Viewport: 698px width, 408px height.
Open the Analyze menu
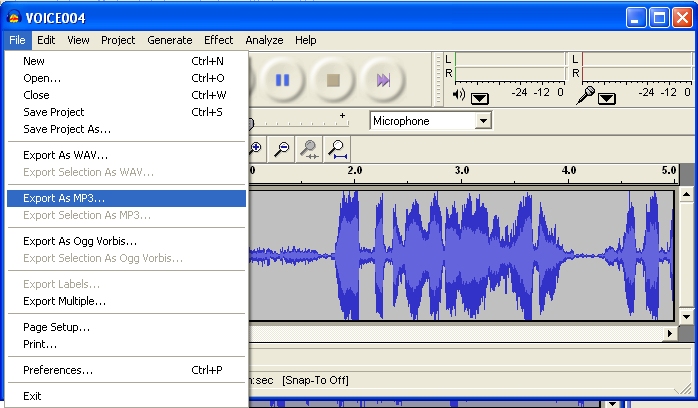(x=264, y=40)
